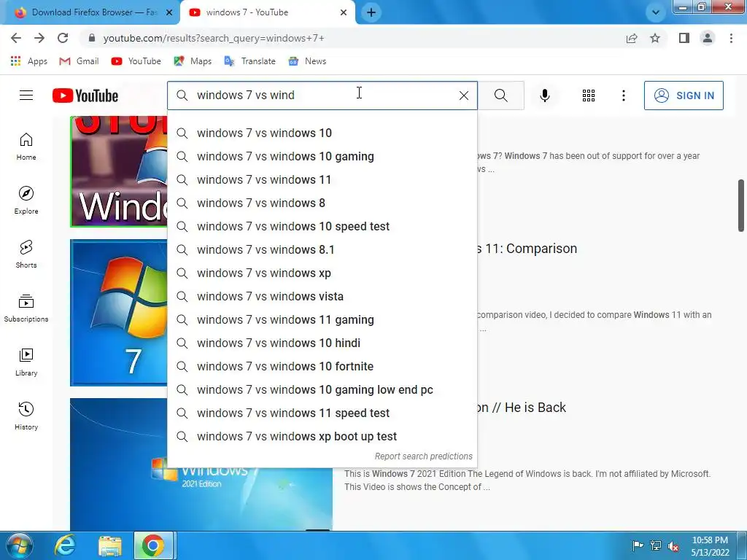The image size is (747, 560).
Task: Click the address bar URL
Action: tap(214, 38)
